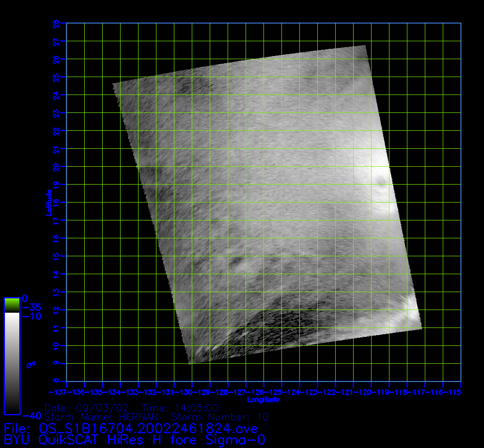The height and width of the screenshot is (448, 484).
Task: Click the -115 longitude tick label
Action: (454, 392)
